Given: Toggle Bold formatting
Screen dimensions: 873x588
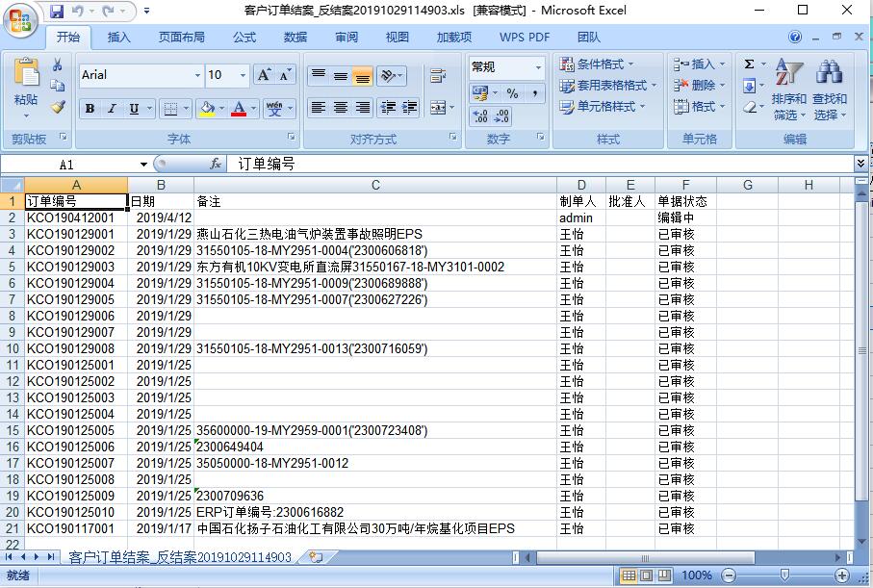Looking at the screenshot, I should (90, 109).
